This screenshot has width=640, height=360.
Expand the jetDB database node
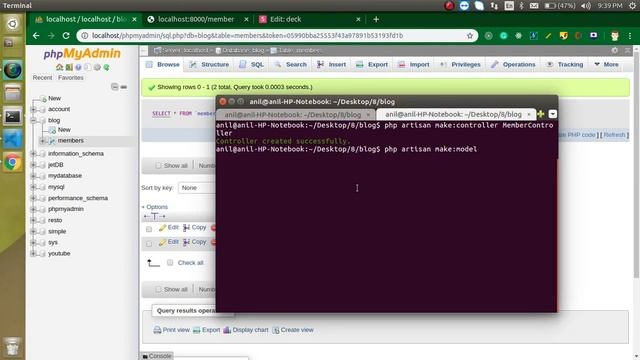point(33,165)
